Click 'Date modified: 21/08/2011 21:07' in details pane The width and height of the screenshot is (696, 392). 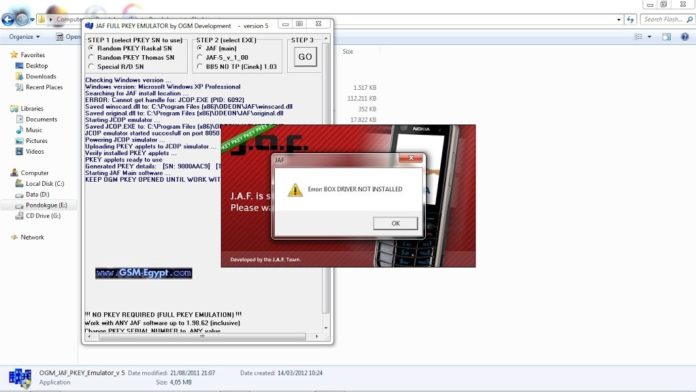[x=171, y=373]
